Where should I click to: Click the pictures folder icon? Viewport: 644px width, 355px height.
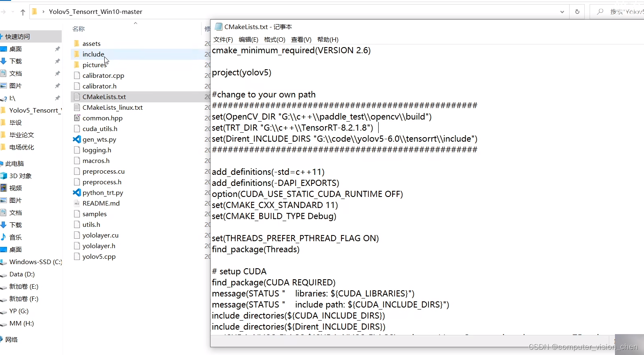click(x=76, y=65)
